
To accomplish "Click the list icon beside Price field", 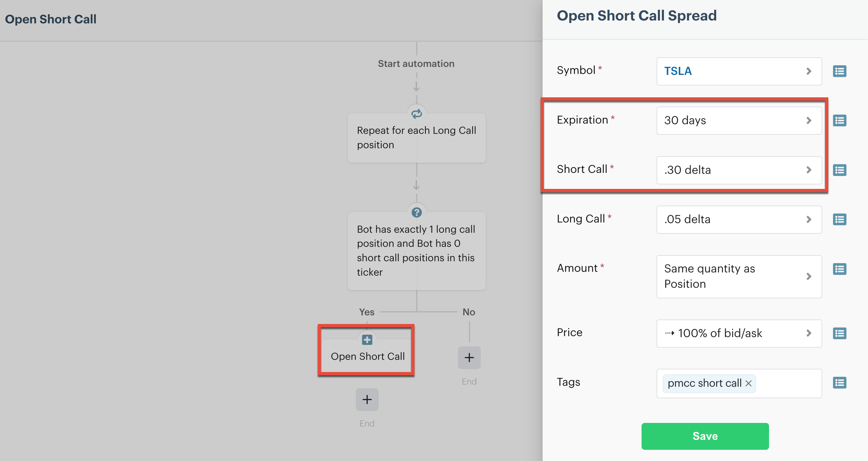I will tap(839, 333).
